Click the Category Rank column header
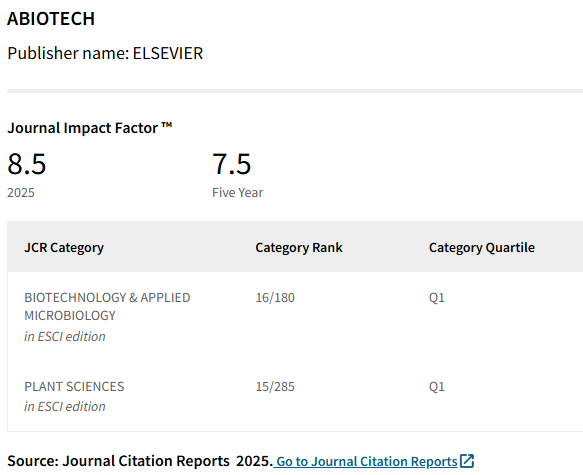 [x=299, y=248]
